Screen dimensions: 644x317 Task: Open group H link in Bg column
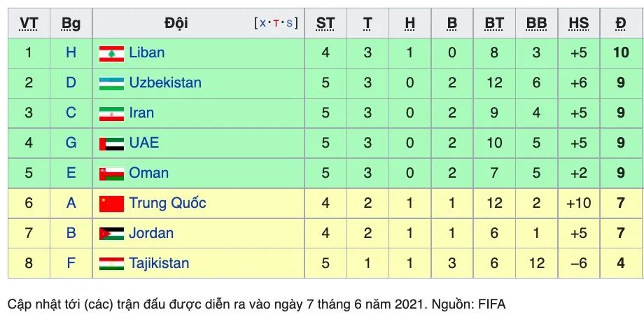pyautogui.click(x=71, y=52)
